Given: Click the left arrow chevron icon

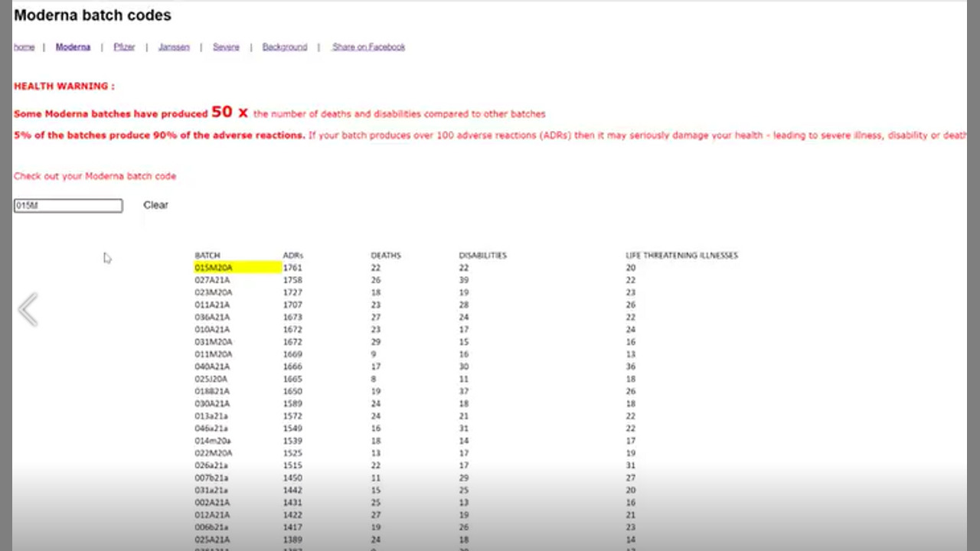Looking at the screenshot, I should click(x=28, y=310).
